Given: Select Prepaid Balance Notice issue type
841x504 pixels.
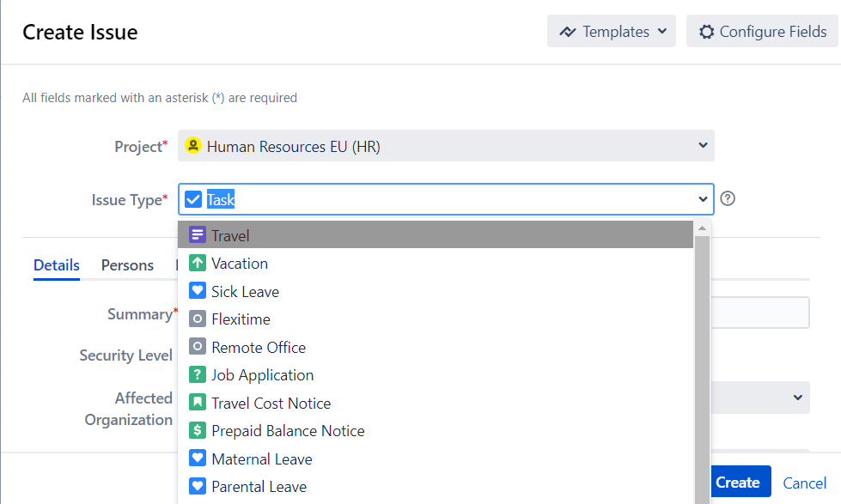Looking at the screenshot, I should click(x=436, y=430).
